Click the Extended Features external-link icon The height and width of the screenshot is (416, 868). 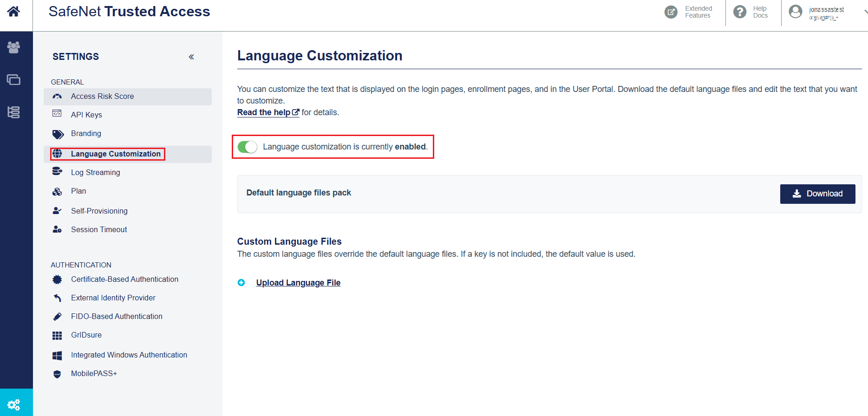(671, 12)
